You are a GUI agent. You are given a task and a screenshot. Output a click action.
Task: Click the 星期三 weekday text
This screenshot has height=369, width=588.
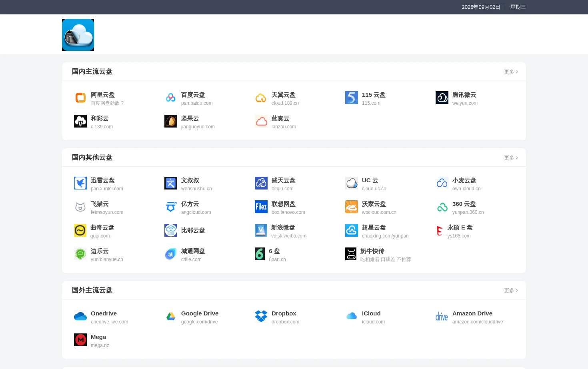(518, 7)
